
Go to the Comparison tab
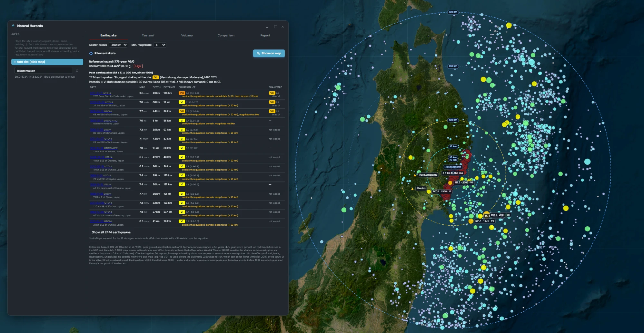(226, 36)
